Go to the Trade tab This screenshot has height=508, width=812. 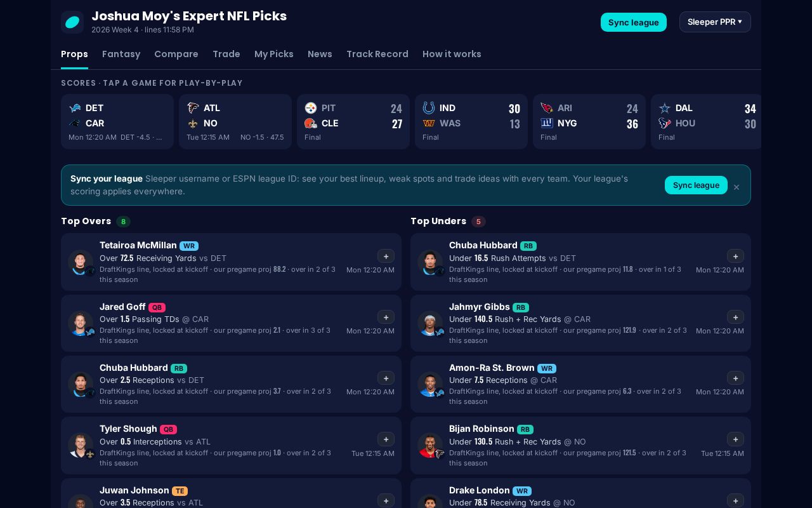click(226, 54)
